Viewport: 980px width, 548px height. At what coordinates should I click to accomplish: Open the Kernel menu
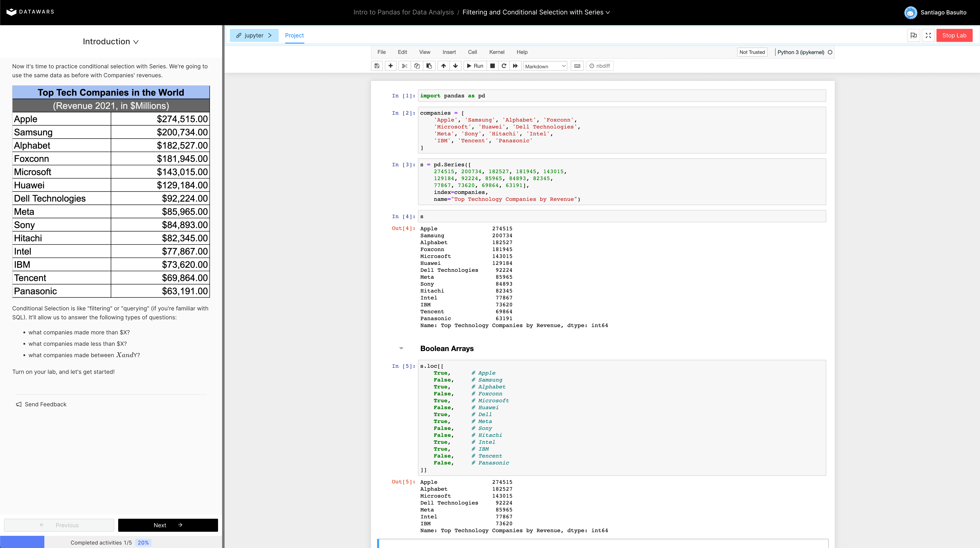point(497,52)
